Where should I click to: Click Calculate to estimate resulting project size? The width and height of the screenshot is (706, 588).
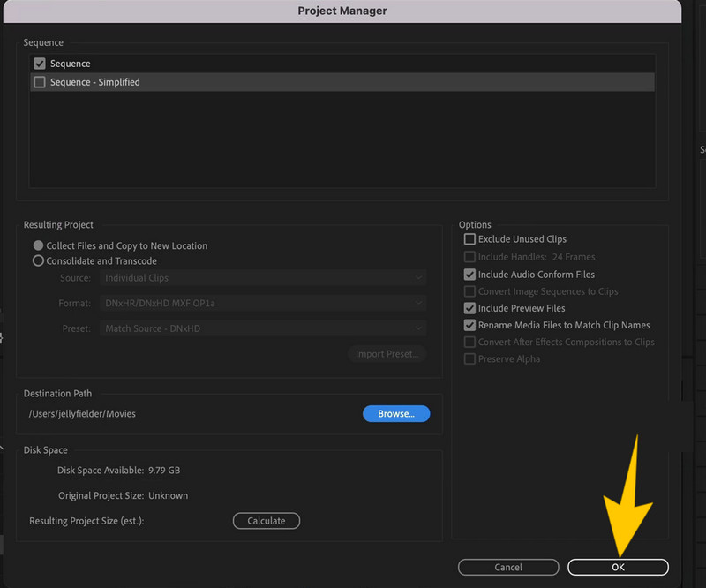click(x=266, y=520)
